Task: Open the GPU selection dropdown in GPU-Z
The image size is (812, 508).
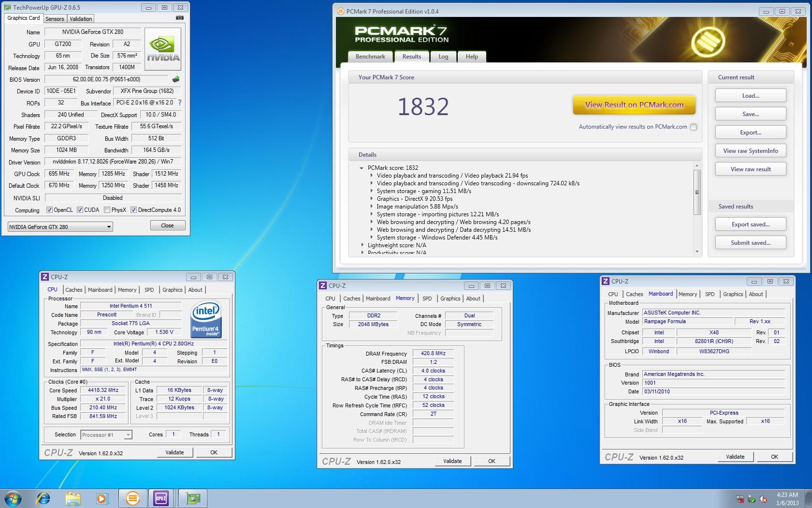Action: point(60,226)
